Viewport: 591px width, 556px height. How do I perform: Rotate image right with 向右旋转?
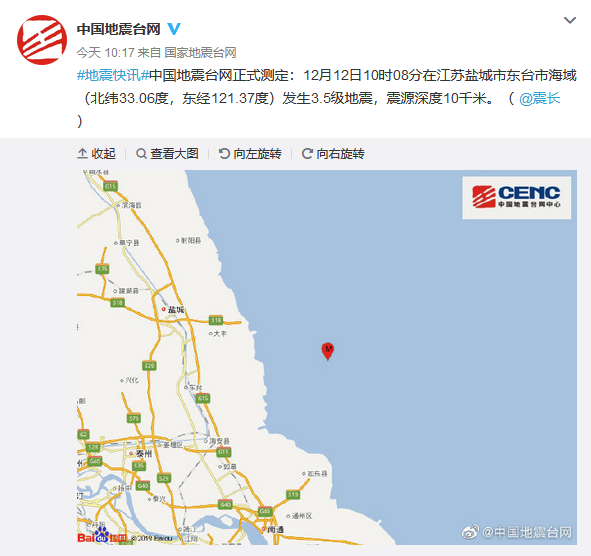(333, 153)
